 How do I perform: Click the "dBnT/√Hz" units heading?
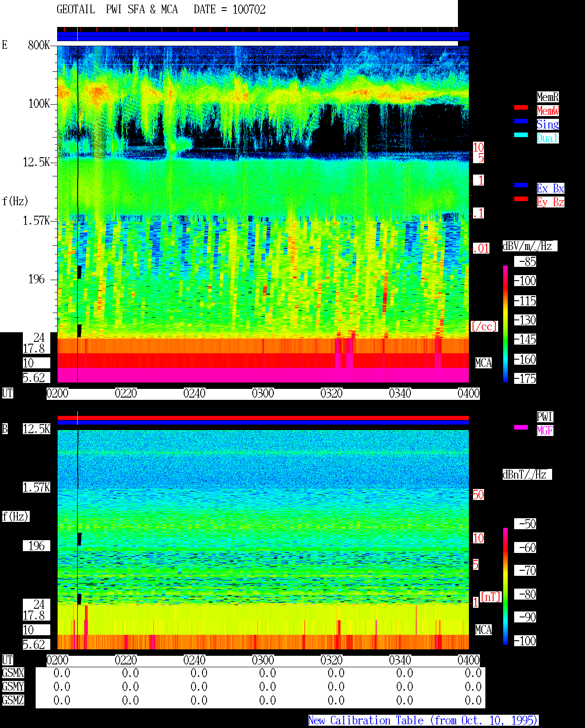tap(527, 474)
